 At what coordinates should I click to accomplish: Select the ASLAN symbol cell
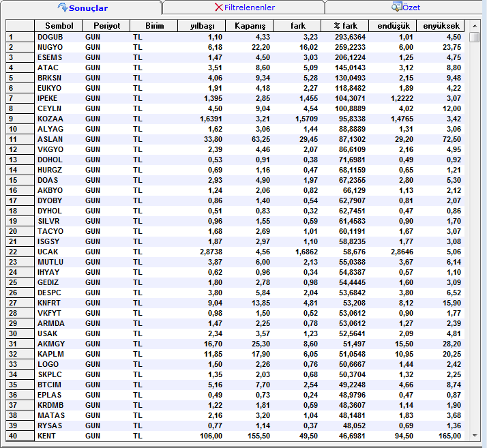59,139
